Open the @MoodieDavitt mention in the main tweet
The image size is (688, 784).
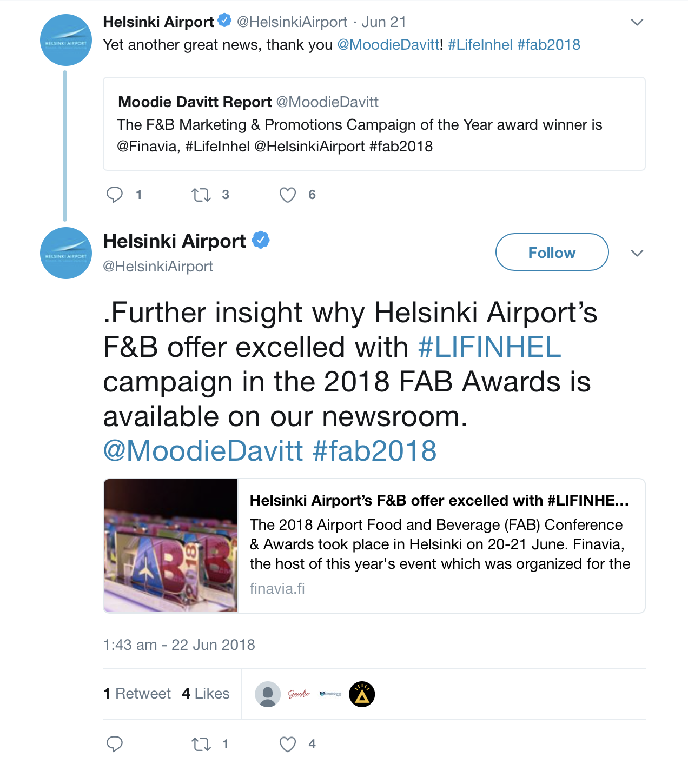coord(203,451)
